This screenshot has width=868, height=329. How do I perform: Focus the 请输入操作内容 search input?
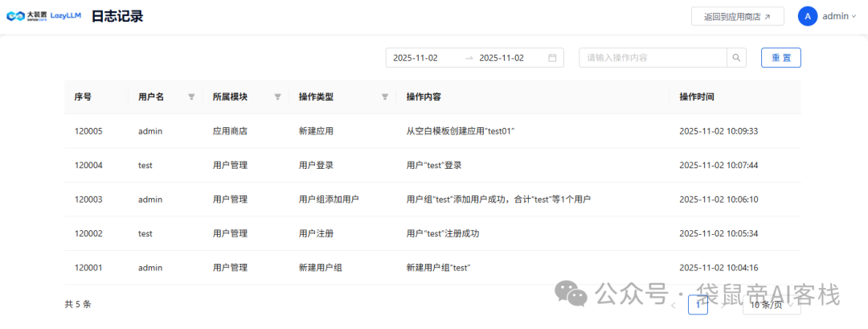pyautogui.click(x=653, y=58)
